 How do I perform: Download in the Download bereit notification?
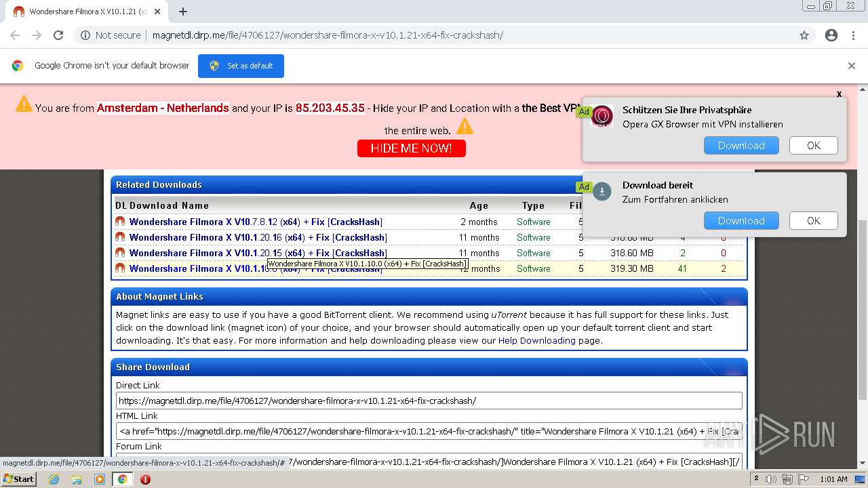pyautogui.click(x=741, y=221)
